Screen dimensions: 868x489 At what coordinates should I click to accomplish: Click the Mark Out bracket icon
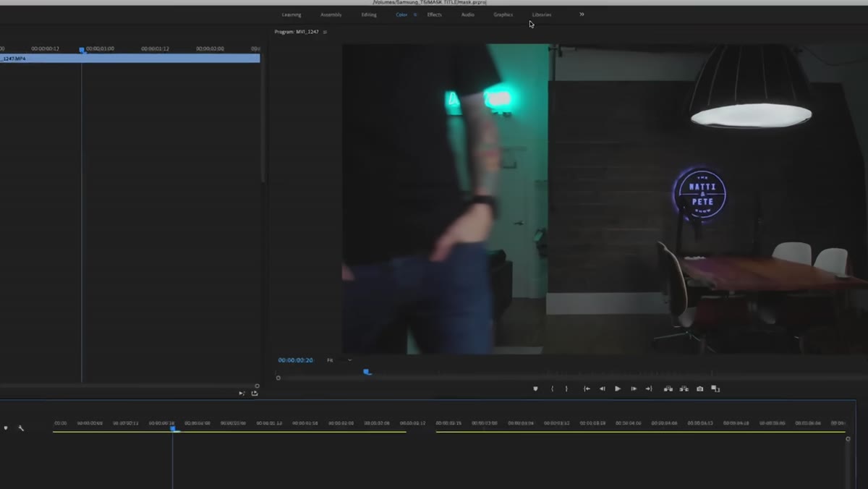(x=566, y=388)
